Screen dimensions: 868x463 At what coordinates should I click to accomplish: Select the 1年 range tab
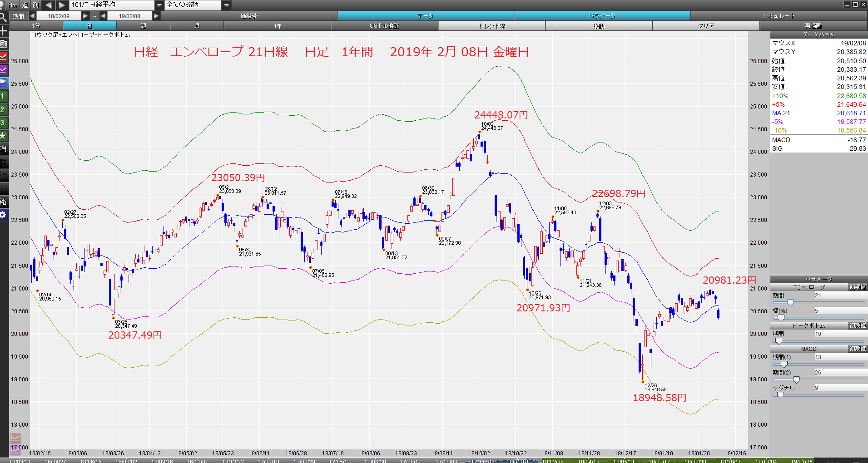278,26
